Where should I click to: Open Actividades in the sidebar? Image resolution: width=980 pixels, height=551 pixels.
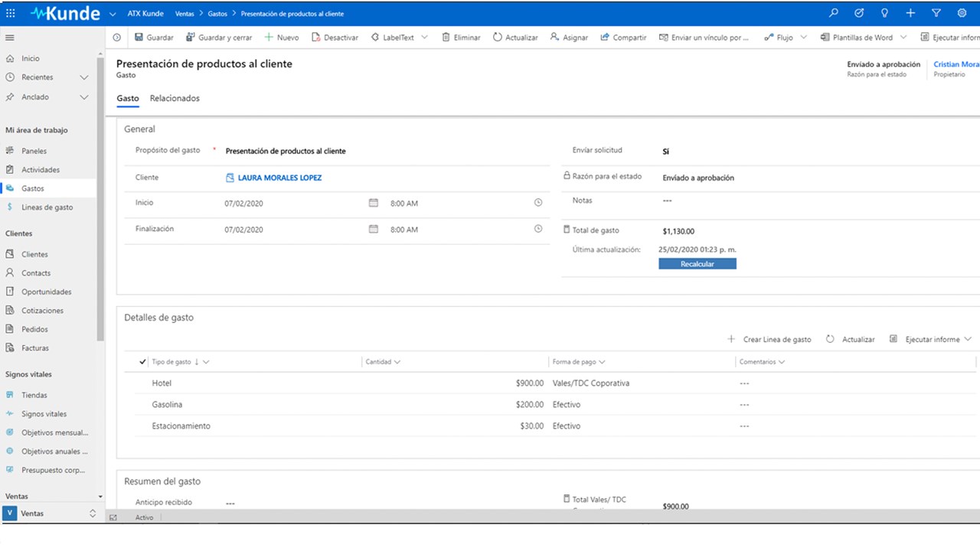pos(41,170)
